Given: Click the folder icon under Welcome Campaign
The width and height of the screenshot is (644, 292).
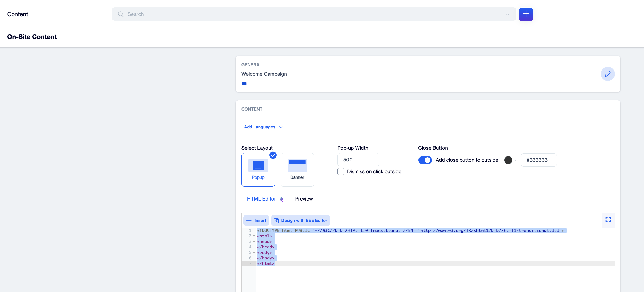Looking at the screenshot, I should click(244, 84).
